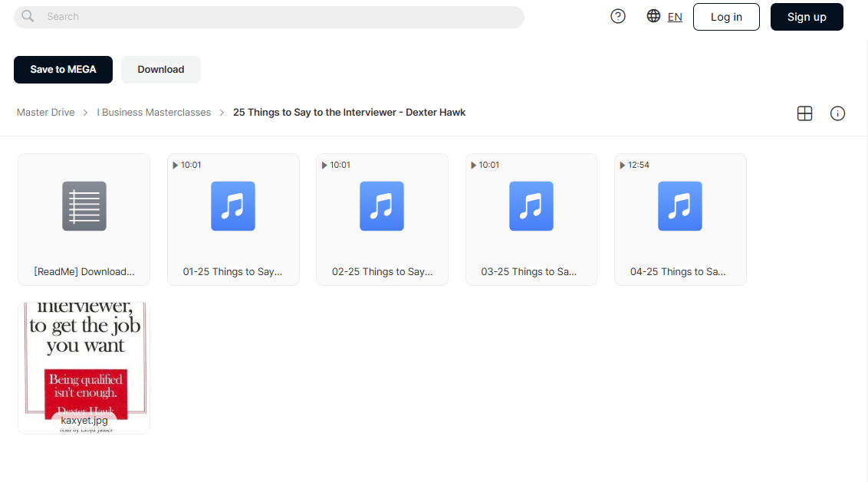Click the 12:54 duration on the 04-25 file
Image resolution: width=868 pixels, height=482 pixels.
point(638,165)
